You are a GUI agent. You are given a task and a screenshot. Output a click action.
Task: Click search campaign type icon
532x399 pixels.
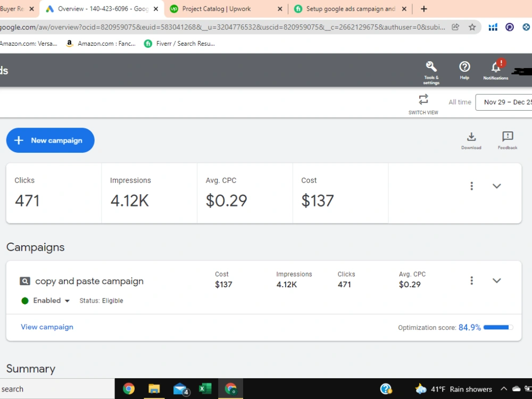pos(25,281)
